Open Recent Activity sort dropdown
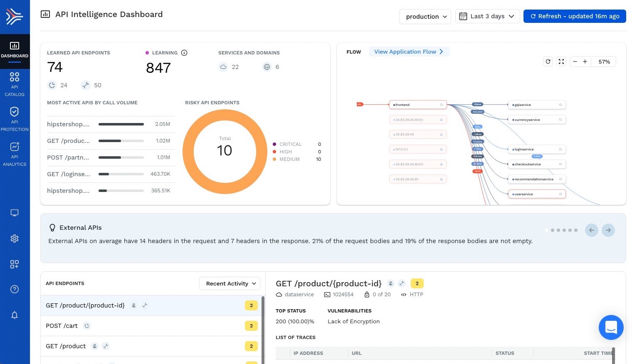Image resolution: width=632 pixels, height=364 pixels. (x=230, y=283)
